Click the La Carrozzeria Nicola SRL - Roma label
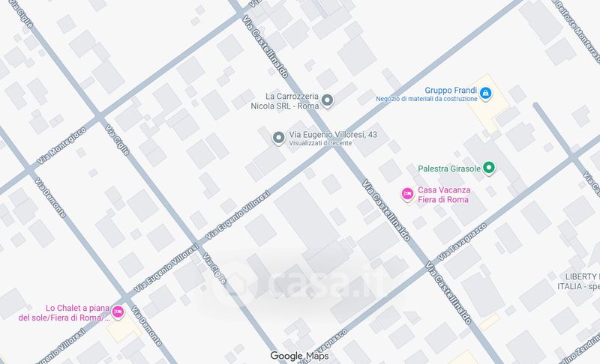 285,101
